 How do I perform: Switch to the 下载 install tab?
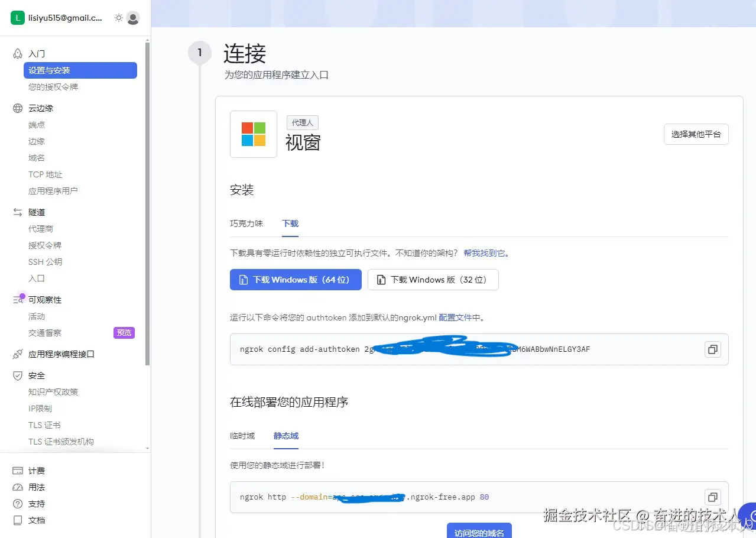point(290,223)
